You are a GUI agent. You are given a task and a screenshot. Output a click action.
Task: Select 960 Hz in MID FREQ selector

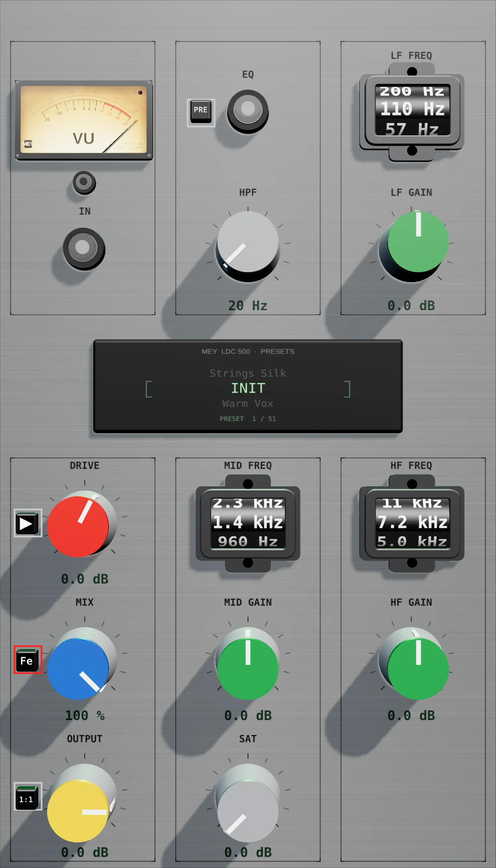click(248, 541)
